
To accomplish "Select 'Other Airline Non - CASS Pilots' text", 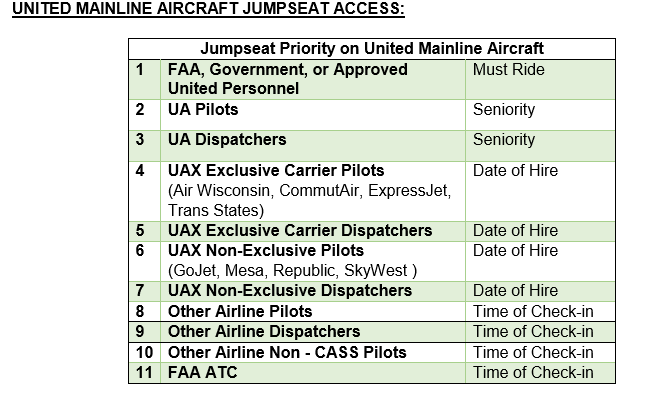I will [287, 353].
